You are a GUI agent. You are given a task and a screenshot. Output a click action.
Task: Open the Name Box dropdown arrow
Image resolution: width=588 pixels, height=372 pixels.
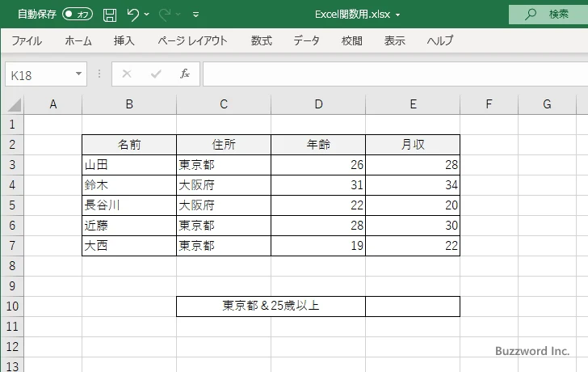(x=78, y=74)
